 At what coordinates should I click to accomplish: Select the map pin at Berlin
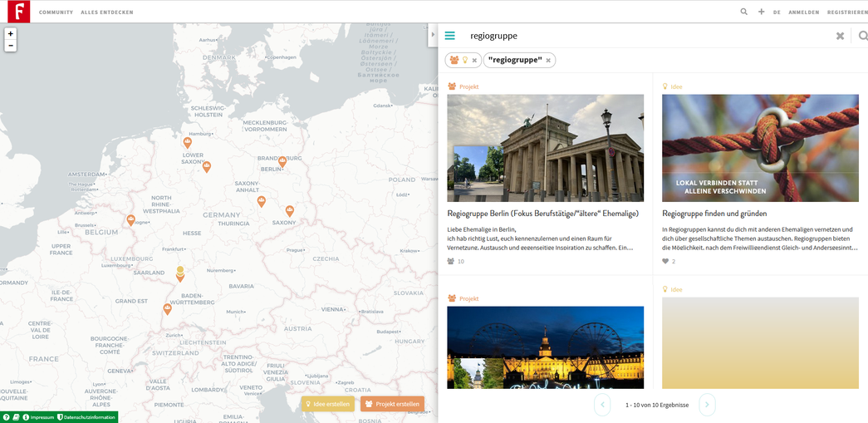pos(282,162)
